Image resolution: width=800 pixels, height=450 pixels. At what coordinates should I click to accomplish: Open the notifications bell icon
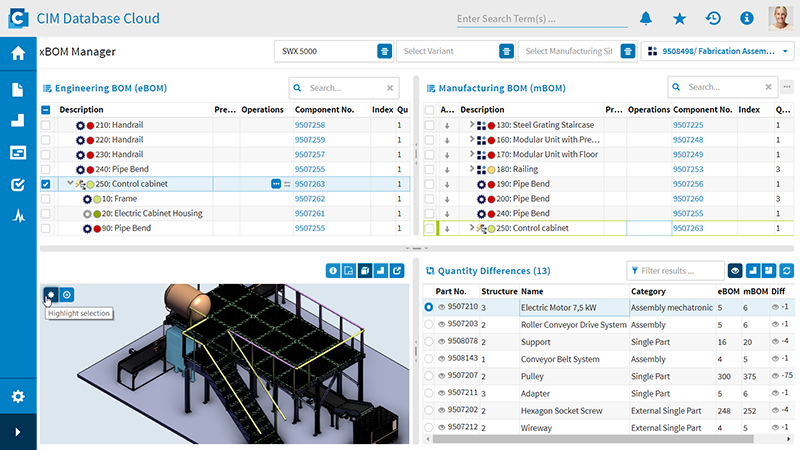(x=646, y=18)
